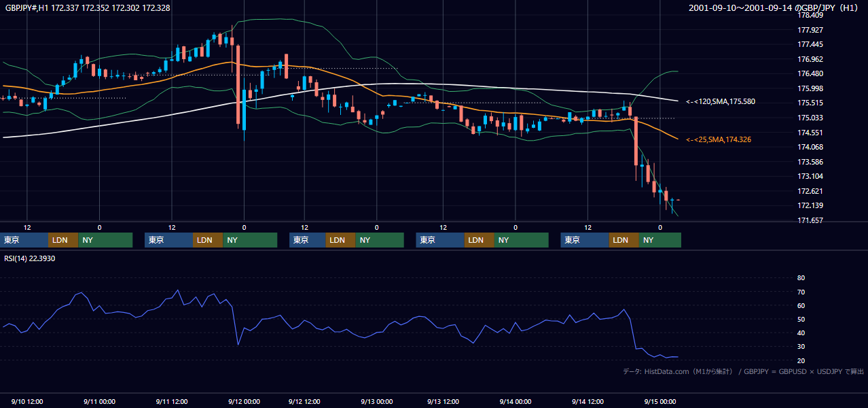868x408 pixels.
Task: Click the 177.445 price axis value
Action: (810, 44)
